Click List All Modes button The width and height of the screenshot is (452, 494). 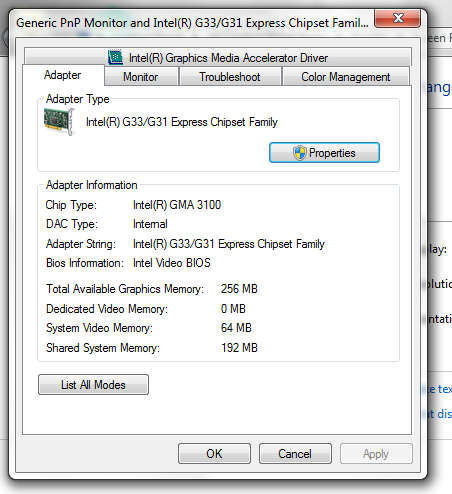pyautogui.click(x=93, y=385)
